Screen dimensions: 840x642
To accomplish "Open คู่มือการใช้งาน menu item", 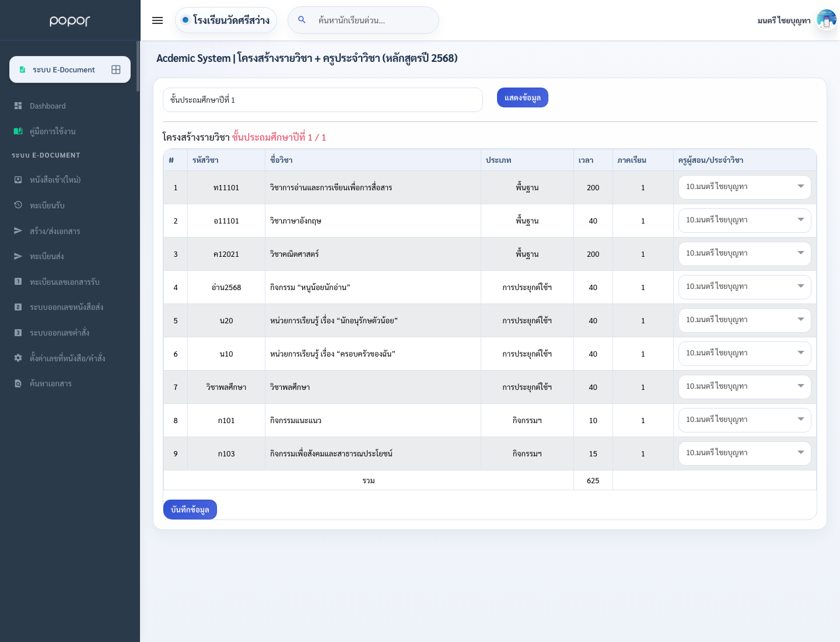I will pyautogui.click(x=70, y=131).
